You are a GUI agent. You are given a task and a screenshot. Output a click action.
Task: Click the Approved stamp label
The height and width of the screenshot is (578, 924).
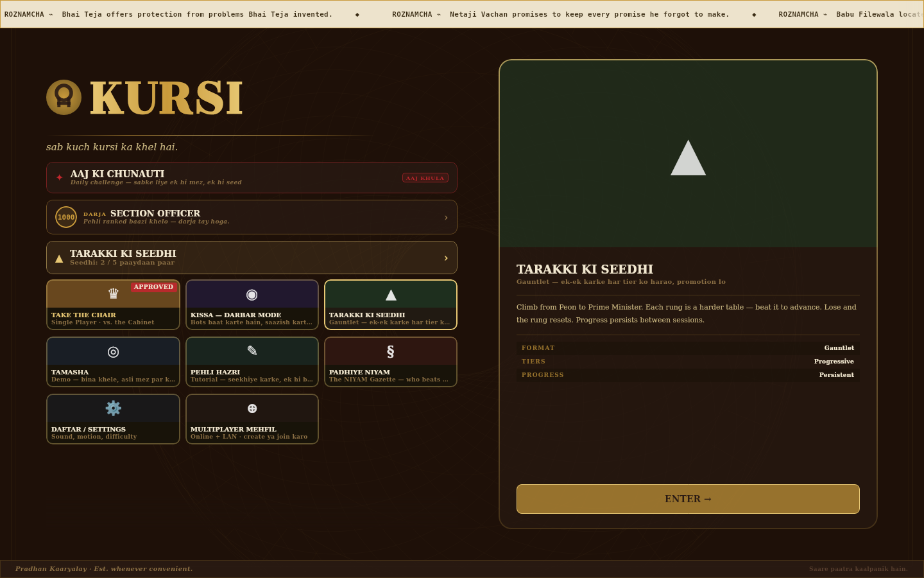click(x=153, y=287)
